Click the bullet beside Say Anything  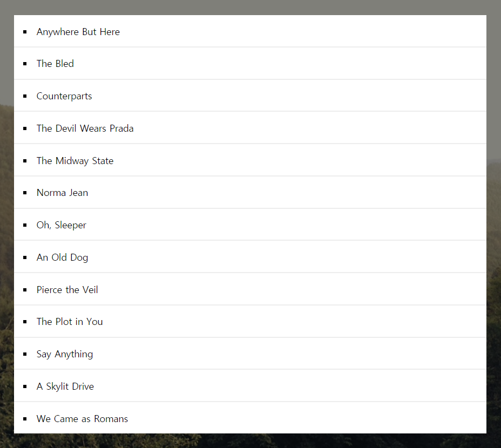25,354
